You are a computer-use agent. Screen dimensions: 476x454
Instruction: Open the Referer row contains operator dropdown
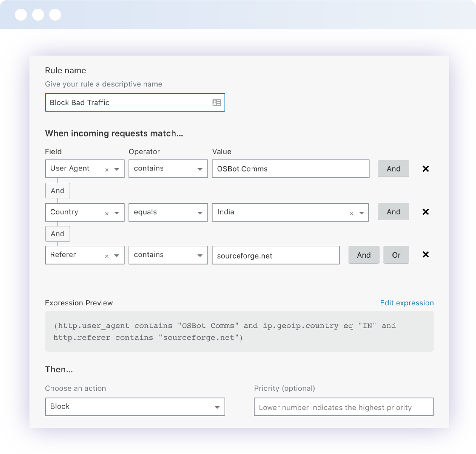click(x=200, y=256)
